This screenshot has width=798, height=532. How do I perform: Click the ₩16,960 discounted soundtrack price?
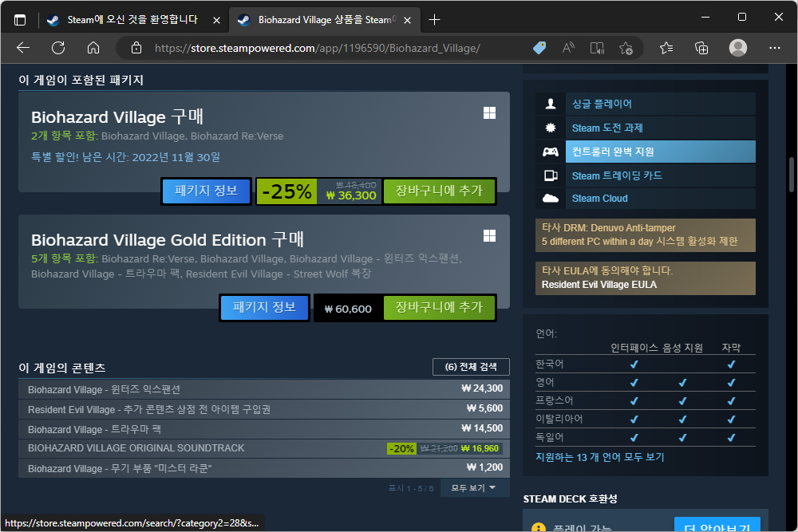click(x=480, y=448)
